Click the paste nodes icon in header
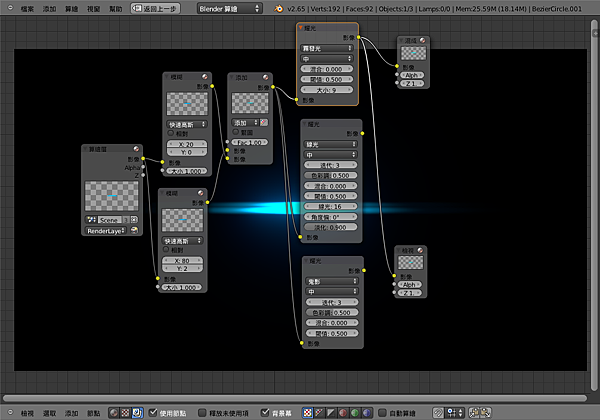This screenshot has height=420, width=600. click(x=486, y=413)
